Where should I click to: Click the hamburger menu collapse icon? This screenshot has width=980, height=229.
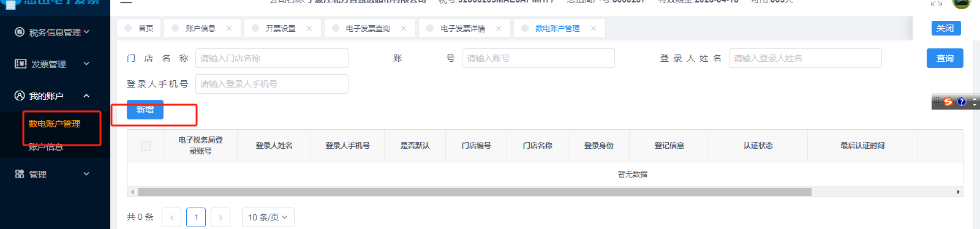[126, 2]
